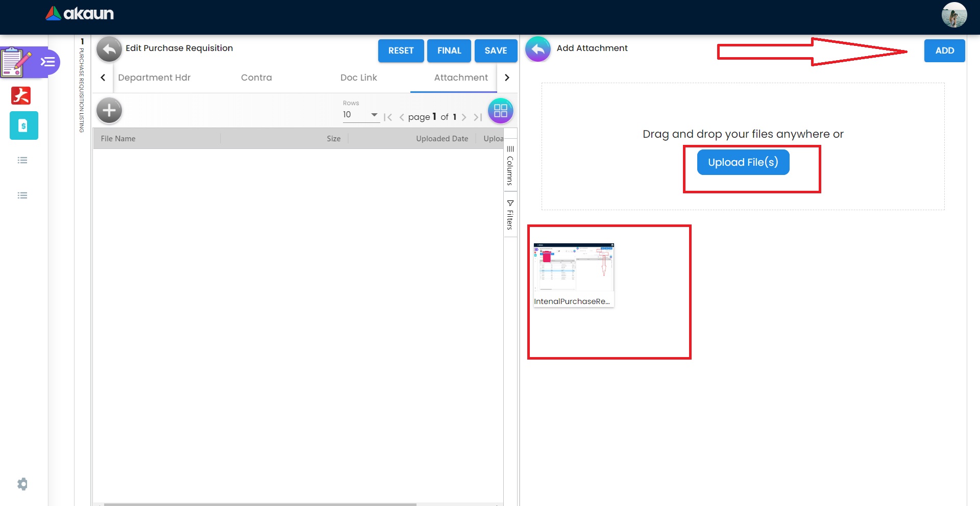Go to the first page
980x506 pixels.
(x=388, y=117)
